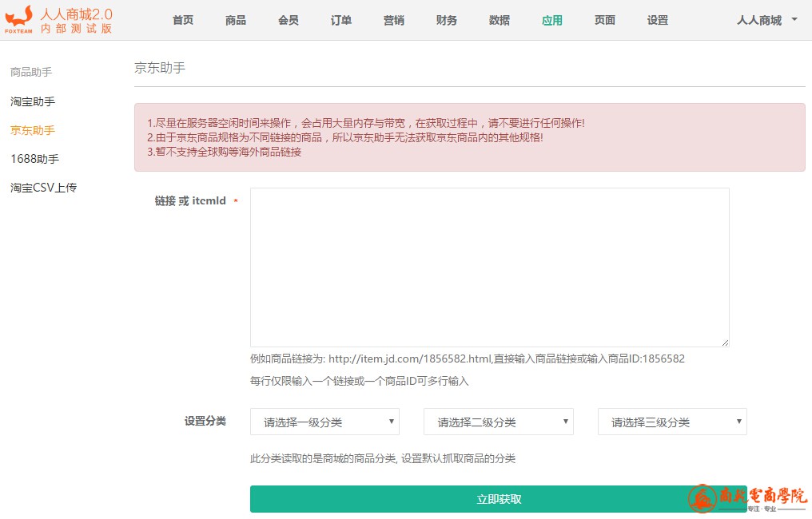Open the 请选择二级分类 dropdown
Screen dimensions: 812x519
point(498,422)
